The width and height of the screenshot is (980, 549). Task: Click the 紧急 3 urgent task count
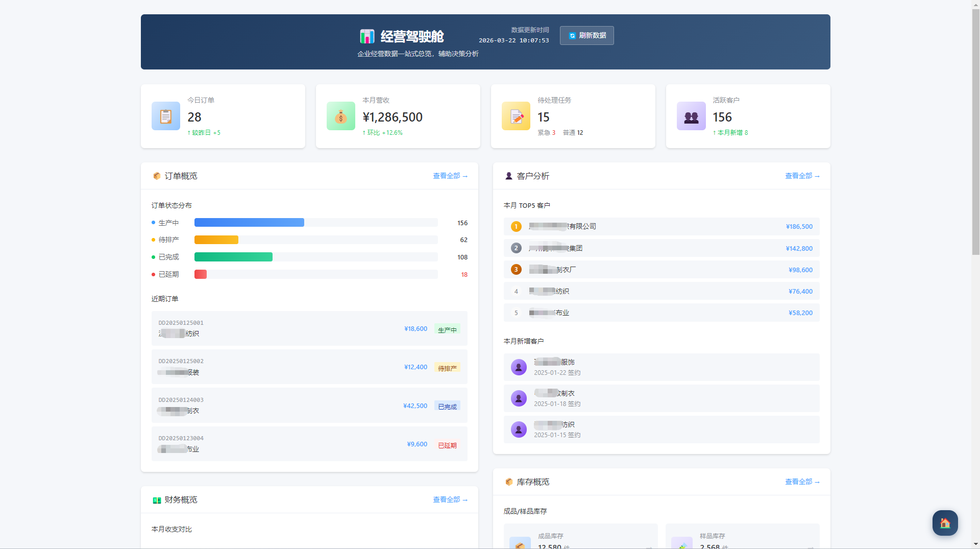[546, 133]
